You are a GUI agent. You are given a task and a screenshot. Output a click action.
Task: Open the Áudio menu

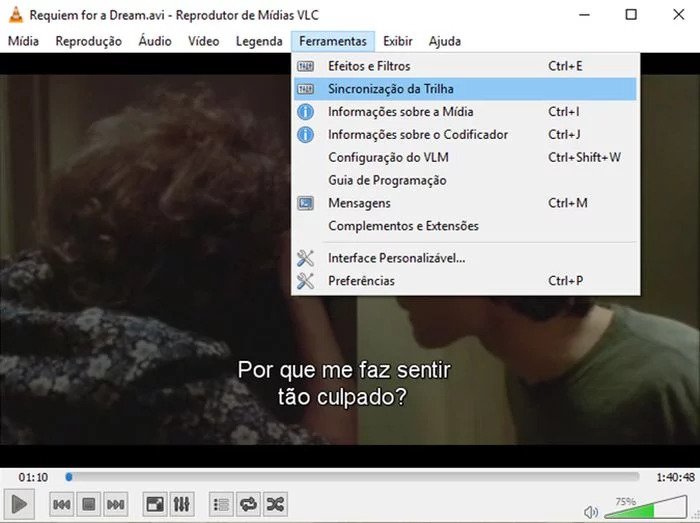coord(155,41)
